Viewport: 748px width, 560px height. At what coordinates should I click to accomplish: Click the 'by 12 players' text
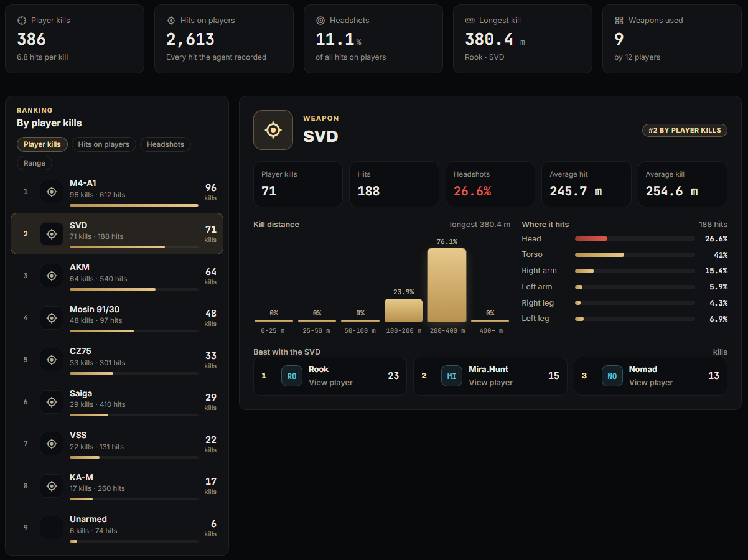[x=637, y=57]
